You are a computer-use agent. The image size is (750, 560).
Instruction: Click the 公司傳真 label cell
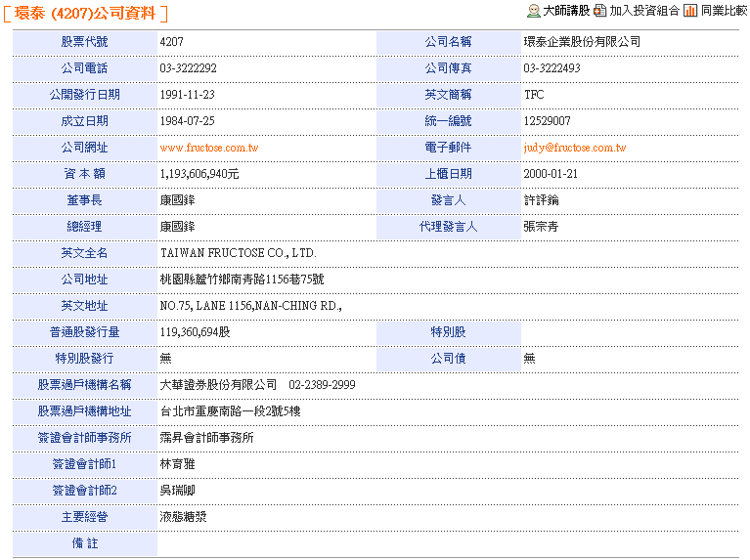448,68
